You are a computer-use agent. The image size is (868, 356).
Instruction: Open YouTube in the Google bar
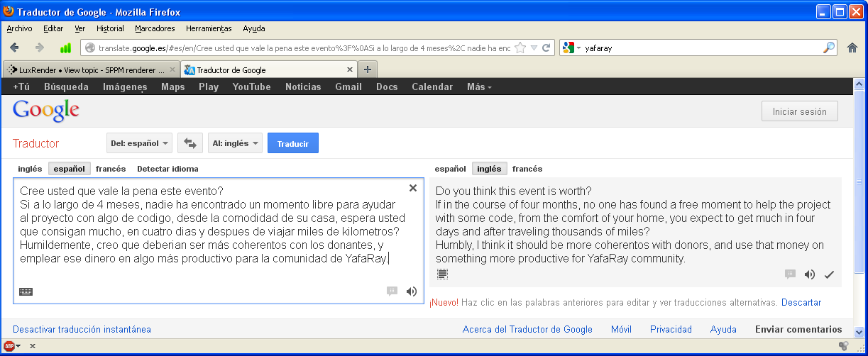pyautogui.click(x=251, y=87)
